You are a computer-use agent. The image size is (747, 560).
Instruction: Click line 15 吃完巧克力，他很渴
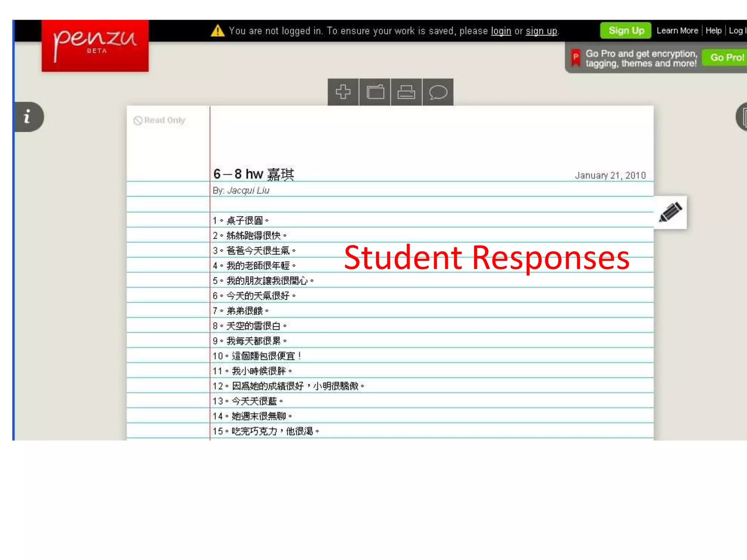(x=266, y=431)
